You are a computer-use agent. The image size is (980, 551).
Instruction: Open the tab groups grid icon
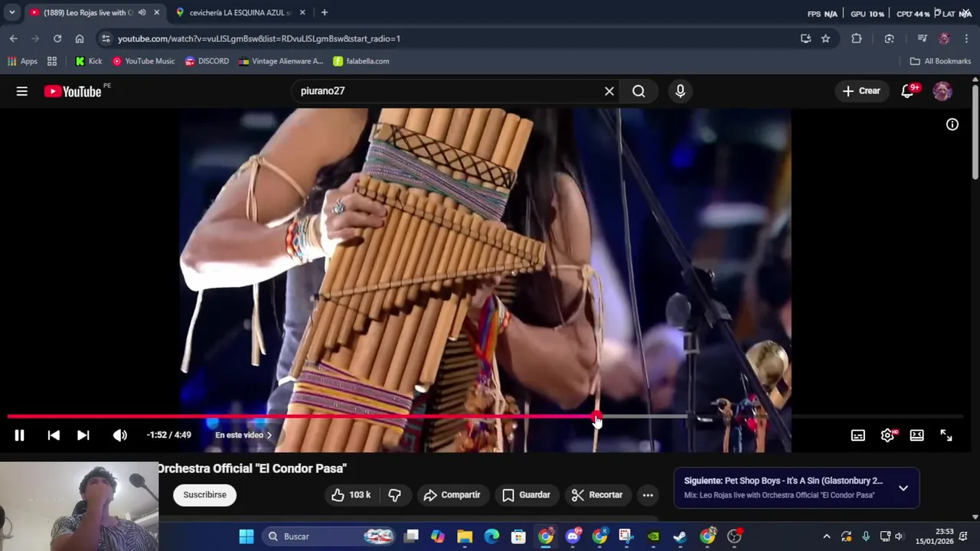pyautogui.click(x=52, y=61)
